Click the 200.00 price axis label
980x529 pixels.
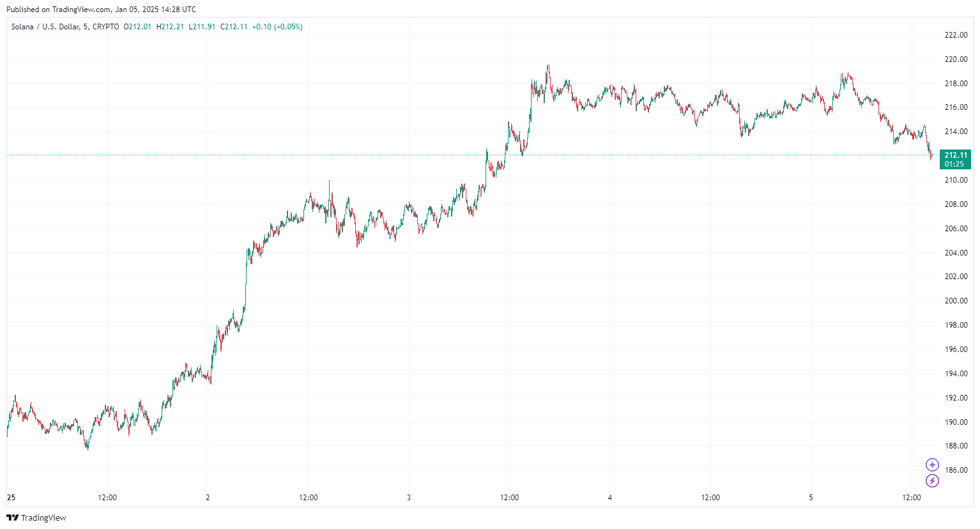pos(956,301)
